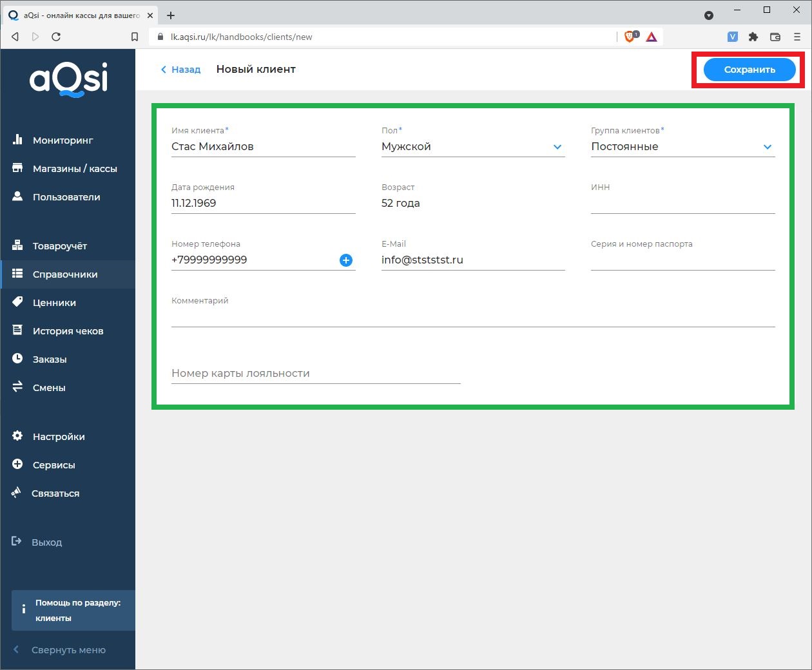Open the browser extensions puzzle icon
The height and width of the screenshot is (670, 812).
[753, 37]
